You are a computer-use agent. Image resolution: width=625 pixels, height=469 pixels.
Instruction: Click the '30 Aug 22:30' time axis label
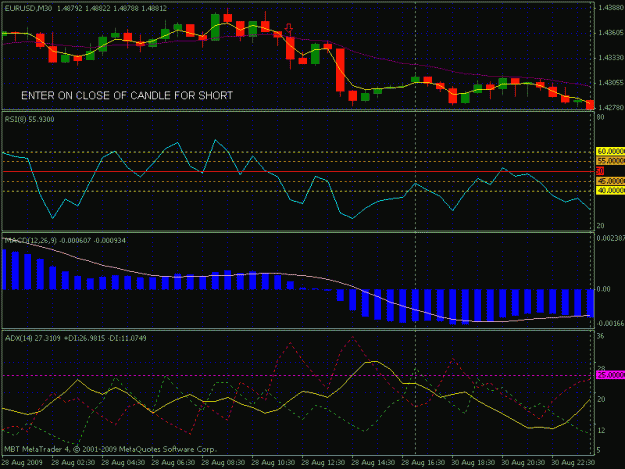click(x=573, y=463)
